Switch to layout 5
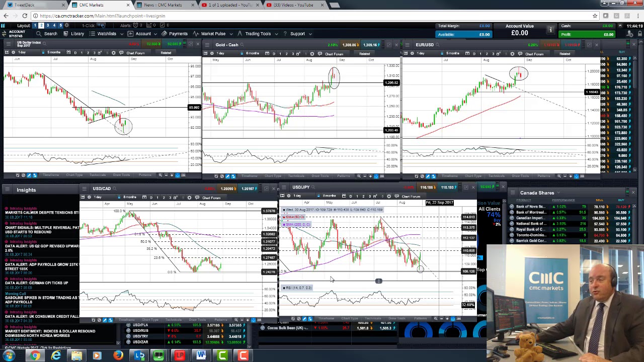644x362 pixels. (61, 26)
